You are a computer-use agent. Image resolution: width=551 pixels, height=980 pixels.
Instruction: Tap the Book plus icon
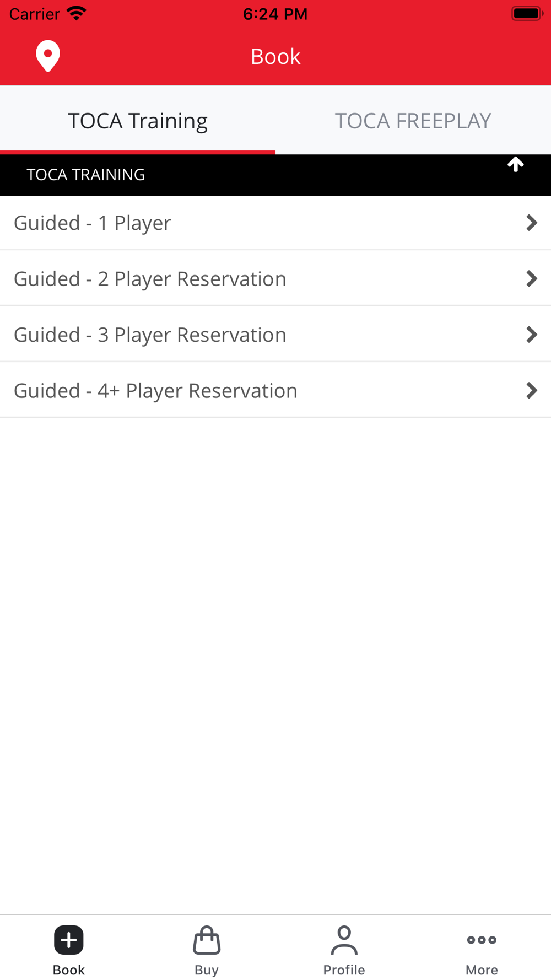[x=69, y=940]
